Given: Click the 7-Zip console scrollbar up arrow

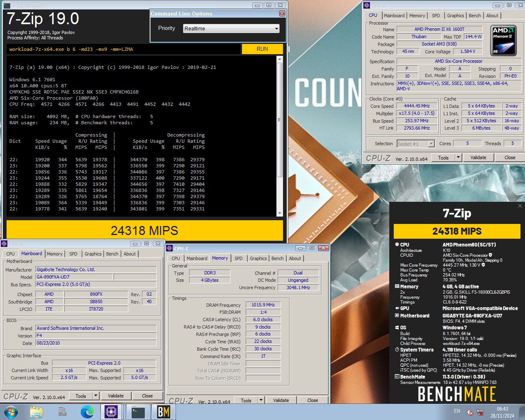Looking at the screenshot, I should coord(280,59).
